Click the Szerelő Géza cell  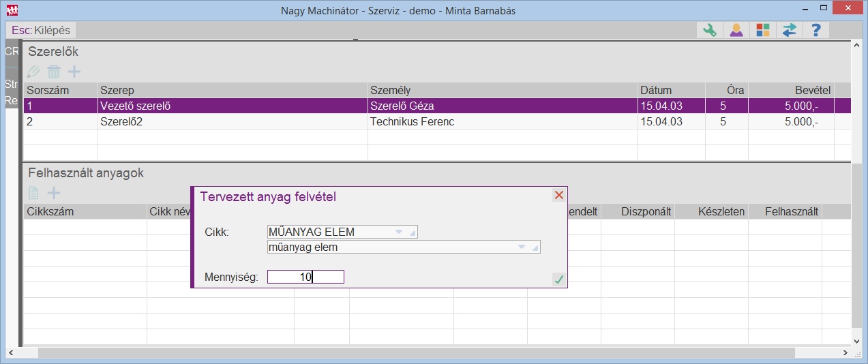point(503,106)
